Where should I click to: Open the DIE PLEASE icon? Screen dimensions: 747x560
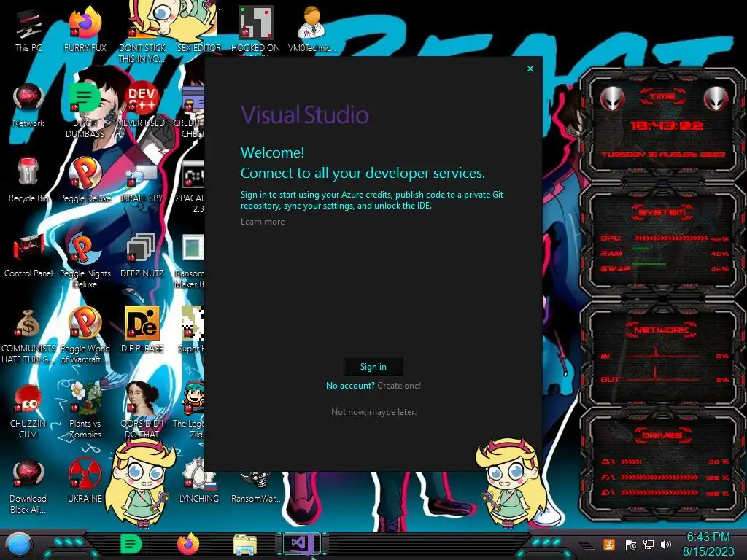[142, 330]
